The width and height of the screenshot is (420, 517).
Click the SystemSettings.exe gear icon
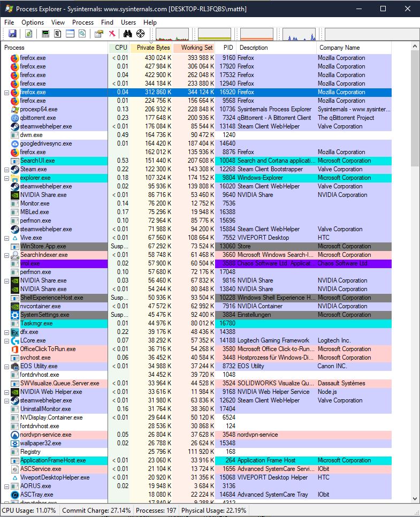click(15, 315)
